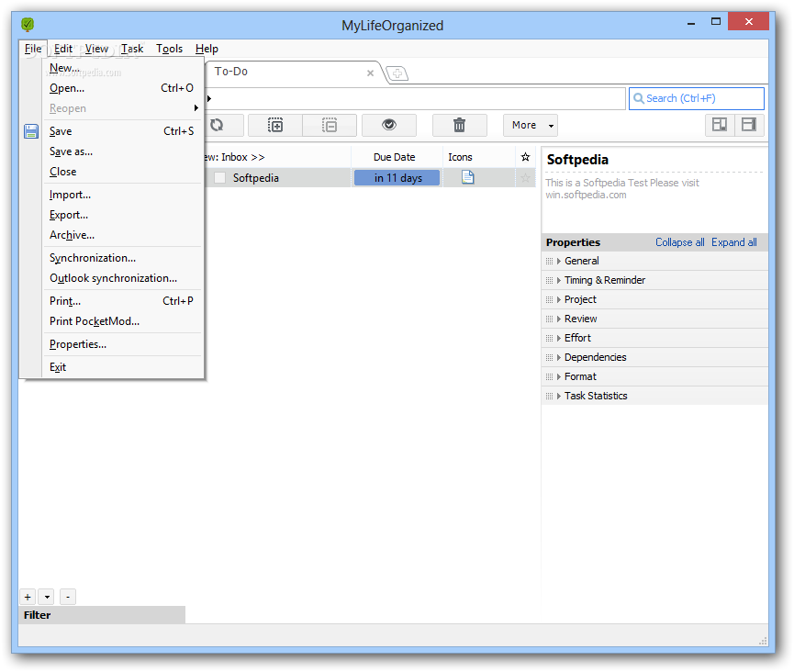The height and width of the screenshot is (672, 794).
Task: Click the File menu header
Action: [33, 49]
